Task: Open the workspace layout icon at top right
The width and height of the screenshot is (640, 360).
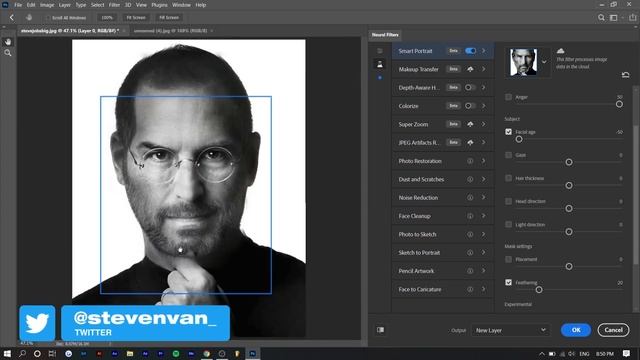Action: pyautogui.click(x=613, y=18)
